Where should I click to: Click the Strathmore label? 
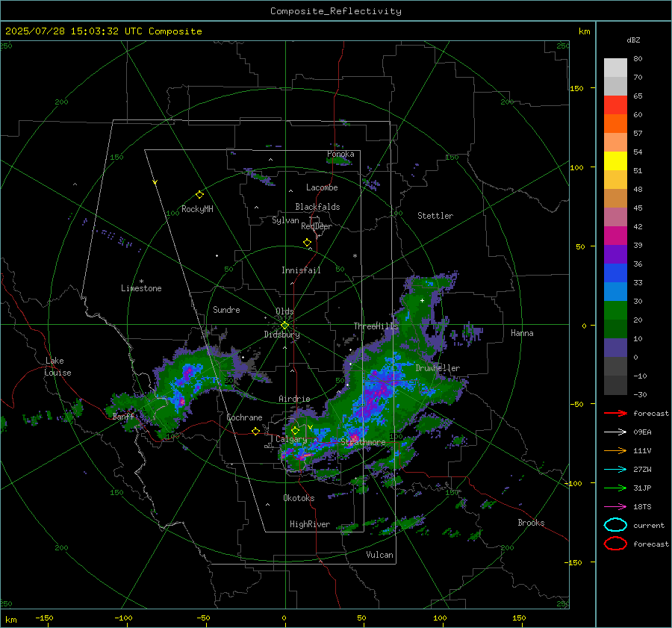point(363,442)
